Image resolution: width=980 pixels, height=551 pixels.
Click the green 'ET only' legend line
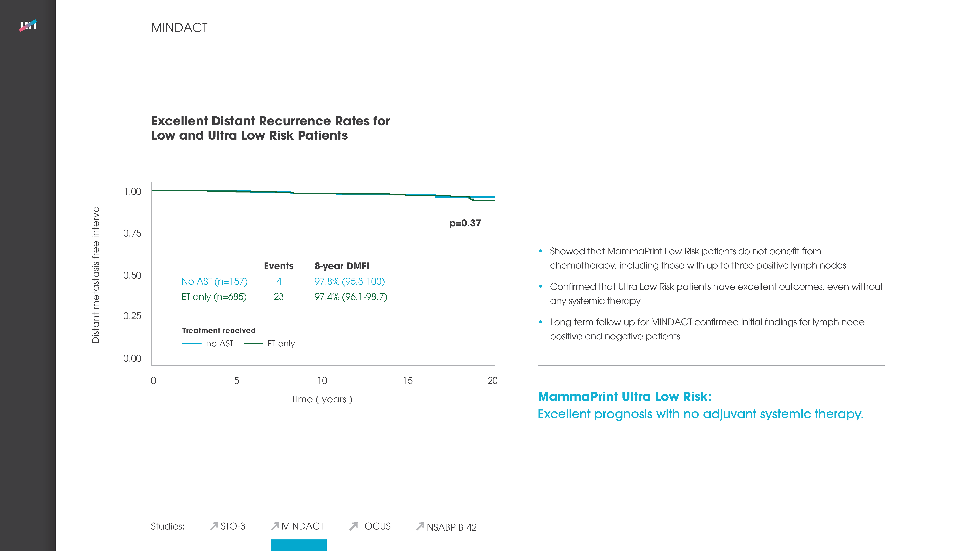click(x=253, y=343)
